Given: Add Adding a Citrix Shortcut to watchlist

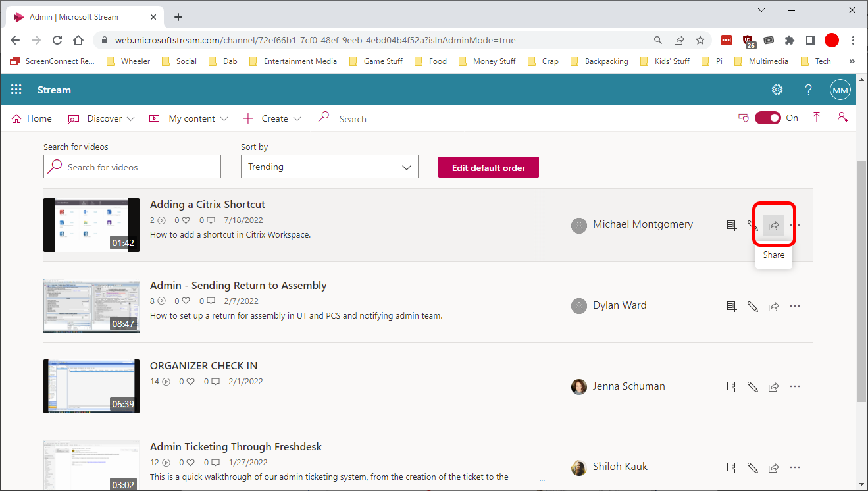Looking at the screenshot, I should click(x=732, y=225).
